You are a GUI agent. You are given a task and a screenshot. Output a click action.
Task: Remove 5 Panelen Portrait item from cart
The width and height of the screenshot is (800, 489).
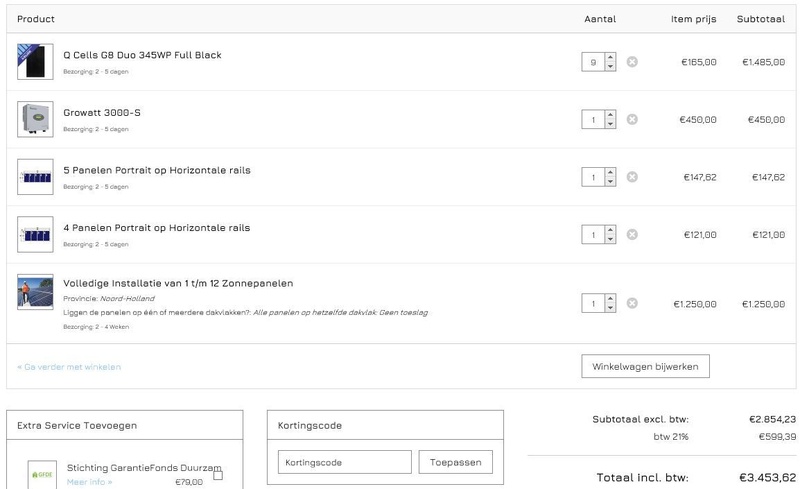tap(632, 177)
